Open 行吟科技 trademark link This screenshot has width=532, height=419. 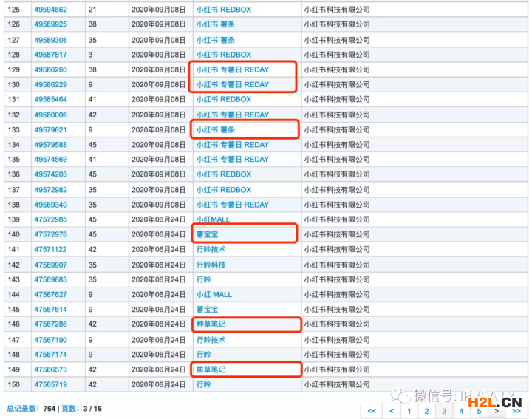click(211, 265)
